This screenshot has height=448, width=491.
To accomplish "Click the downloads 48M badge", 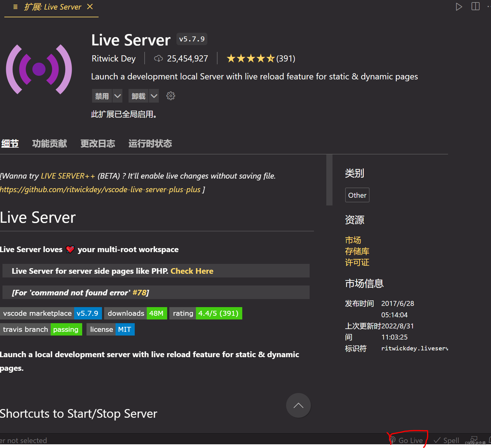I will pyautogui.click(x=136, y=313).
